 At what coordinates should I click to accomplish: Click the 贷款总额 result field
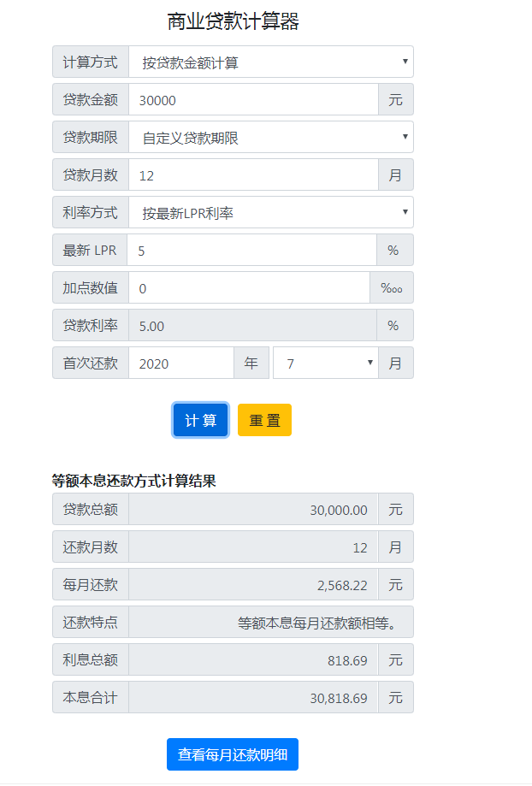253,510
